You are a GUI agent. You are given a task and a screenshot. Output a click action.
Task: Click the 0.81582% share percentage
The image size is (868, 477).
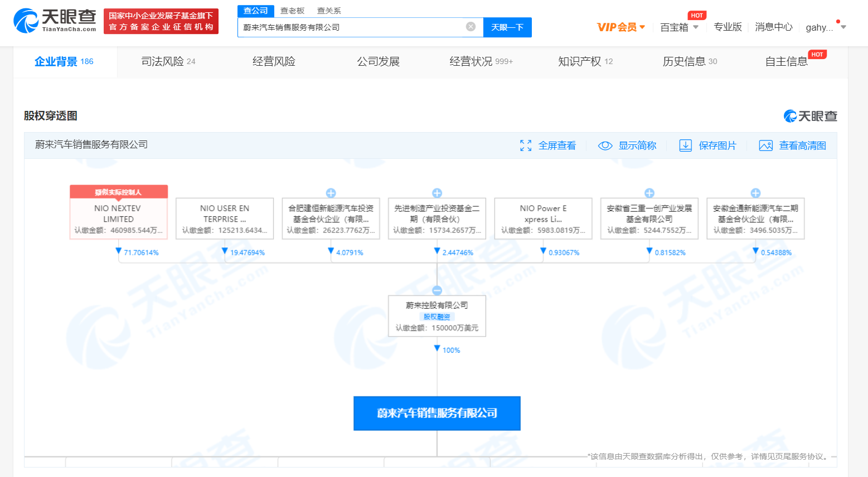pyautogui.click(x=670, y=252)
